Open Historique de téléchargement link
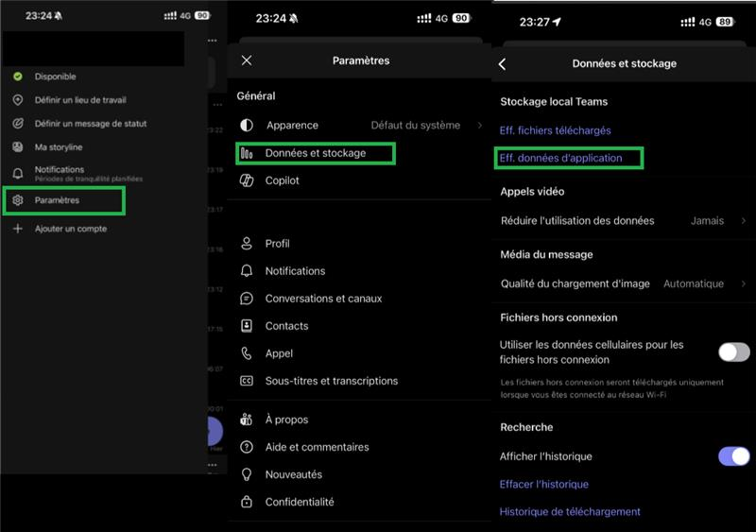 [x=570, y=512]
